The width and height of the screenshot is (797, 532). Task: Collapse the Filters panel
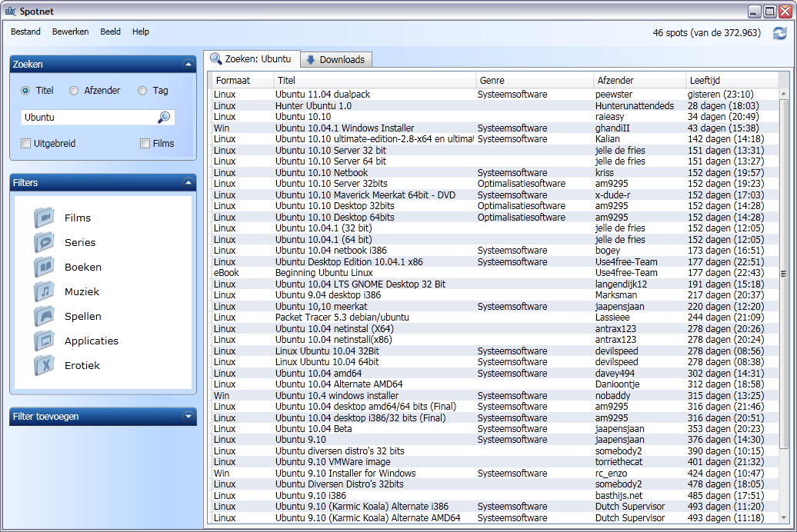pos(188,182)
